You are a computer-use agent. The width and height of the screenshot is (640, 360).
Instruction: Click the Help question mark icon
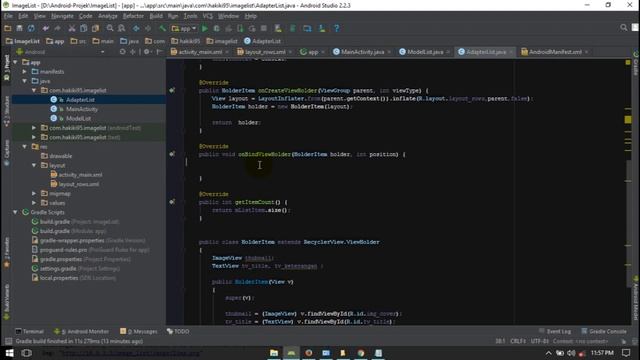click(336, 28)
